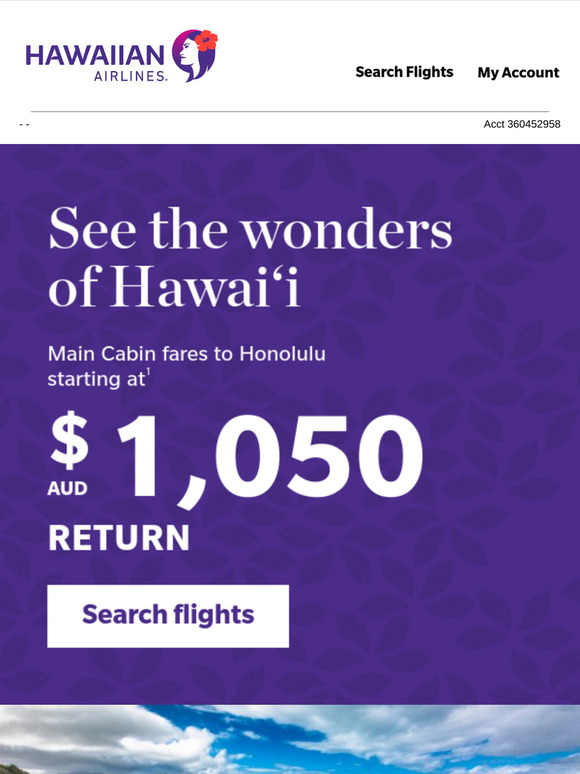The height and width of the screenshot is (774, 580).
Task: Click the small AIRLINES text under the logo
Action: [131, 76]
